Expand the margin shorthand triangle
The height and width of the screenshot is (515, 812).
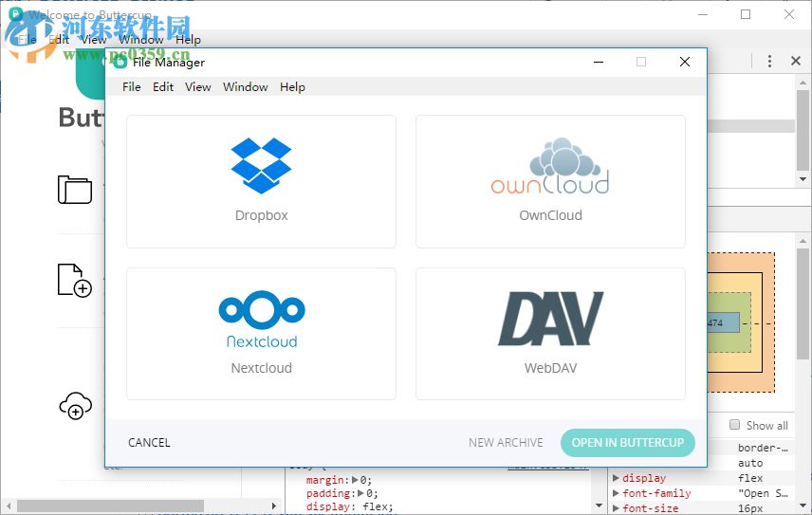pos(355,480)
